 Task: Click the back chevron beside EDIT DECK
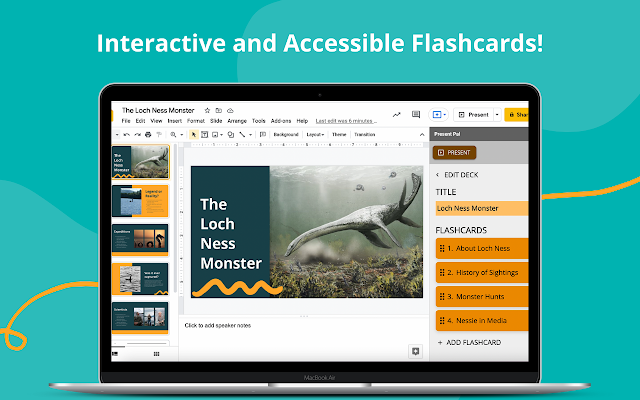tap(438, 175)
